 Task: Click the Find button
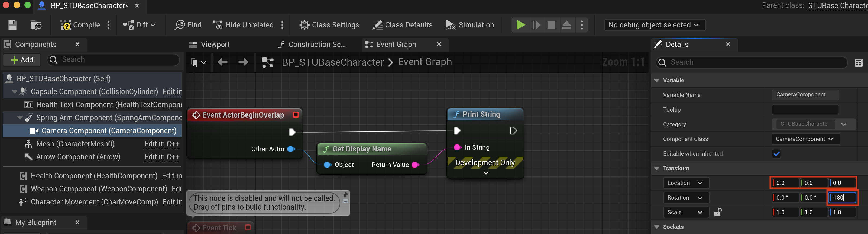coord(188,25)
